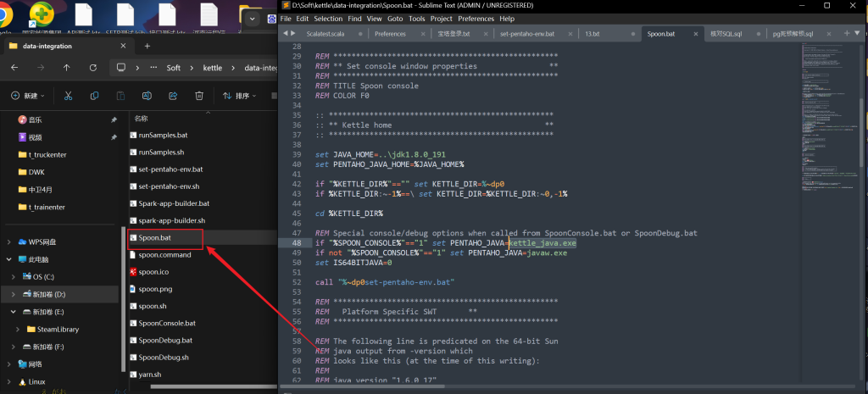The width and height of the screenshot is (868, 394).
Task: Open the 排序 sort dropdown
Action: click(241, 96)
